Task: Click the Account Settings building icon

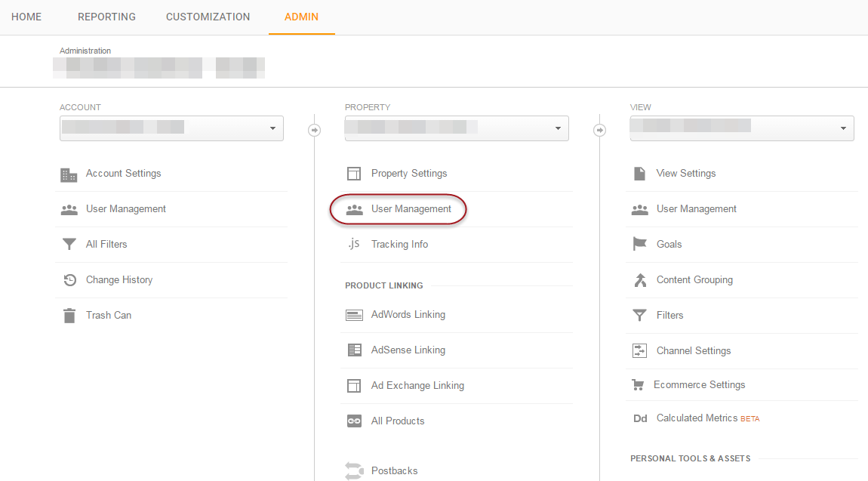Action: [x=69, y=174]
